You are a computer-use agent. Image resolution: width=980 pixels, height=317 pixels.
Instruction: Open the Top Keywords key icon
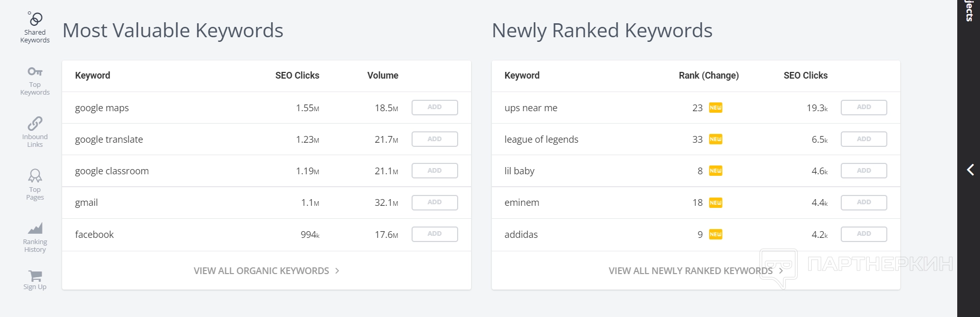tap(35, 72)
